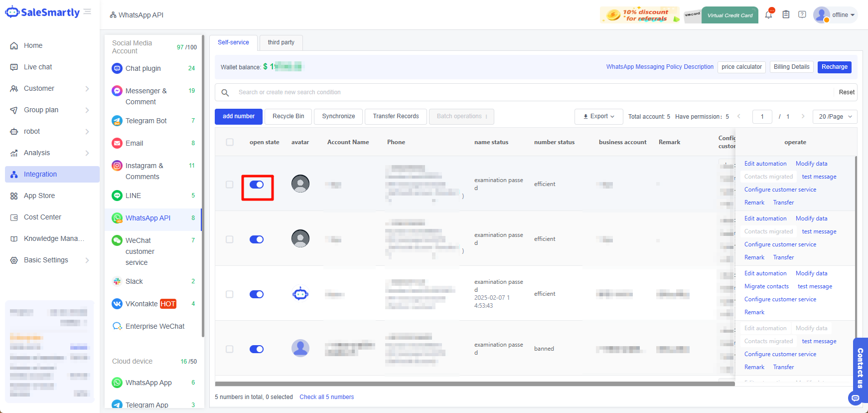Open Slack integration entry

134,281
